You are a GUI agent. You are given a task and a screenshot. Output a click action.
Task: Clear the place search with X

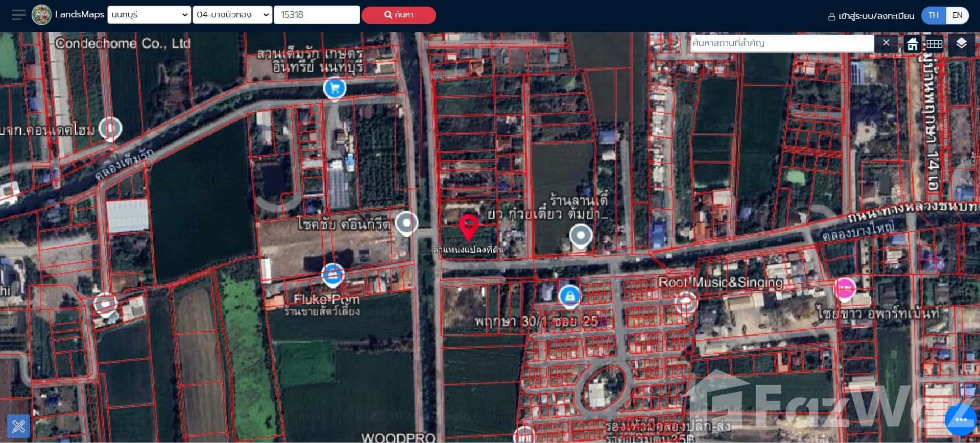886,43
